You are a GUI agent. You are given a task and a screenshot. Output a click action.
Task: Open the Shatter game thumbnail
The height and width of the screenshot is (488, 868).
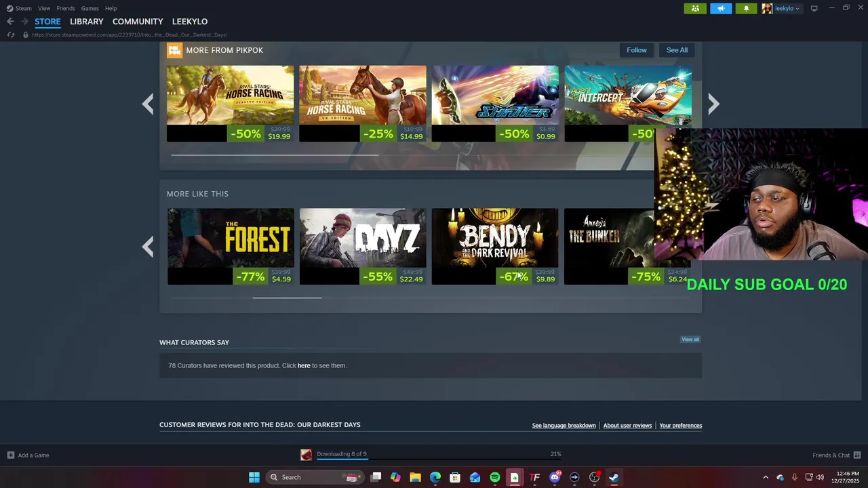[495, 104]
